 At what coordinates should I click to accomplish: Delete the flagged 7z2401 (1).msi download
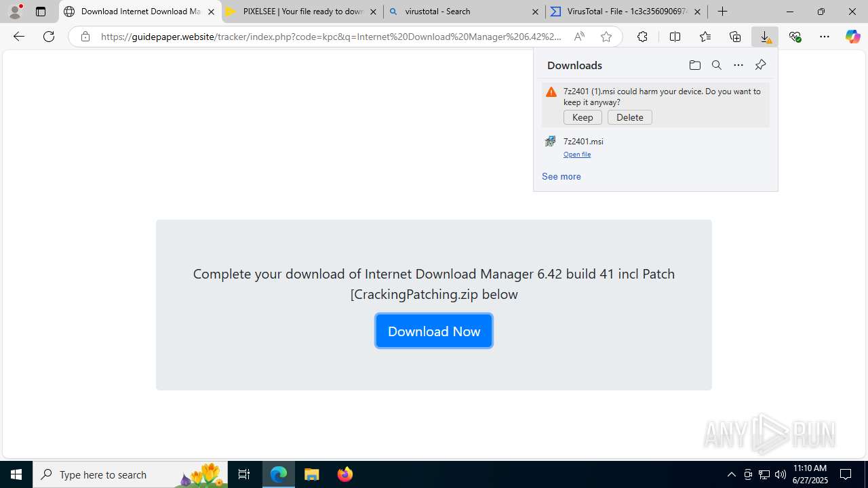[x=630, y=117]
